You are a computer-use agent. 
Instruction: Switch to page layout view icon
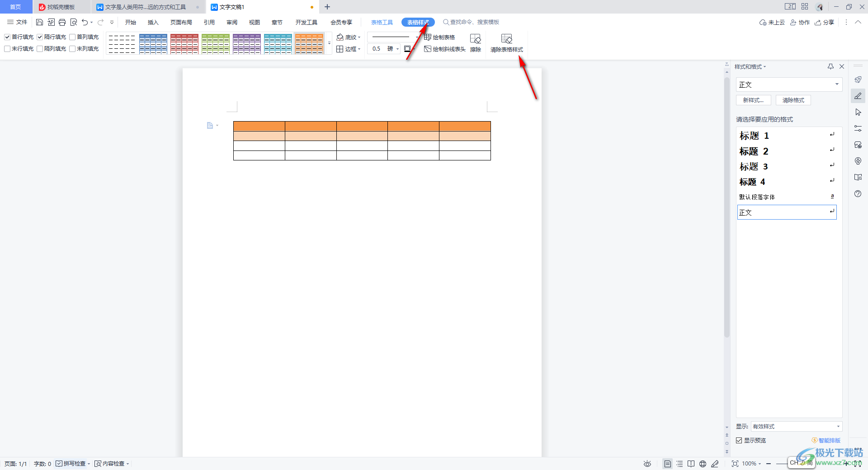[667, 464]
